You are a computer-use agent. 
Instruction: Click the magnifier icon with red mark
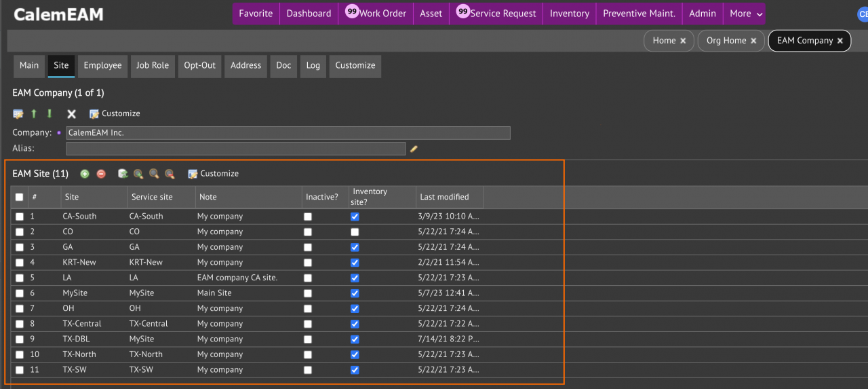(x=170, y=174)
